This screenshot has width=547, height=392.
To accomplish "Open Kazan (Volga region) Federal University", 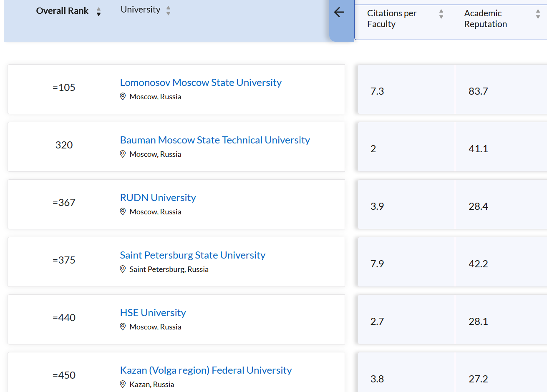I will 206,370.
